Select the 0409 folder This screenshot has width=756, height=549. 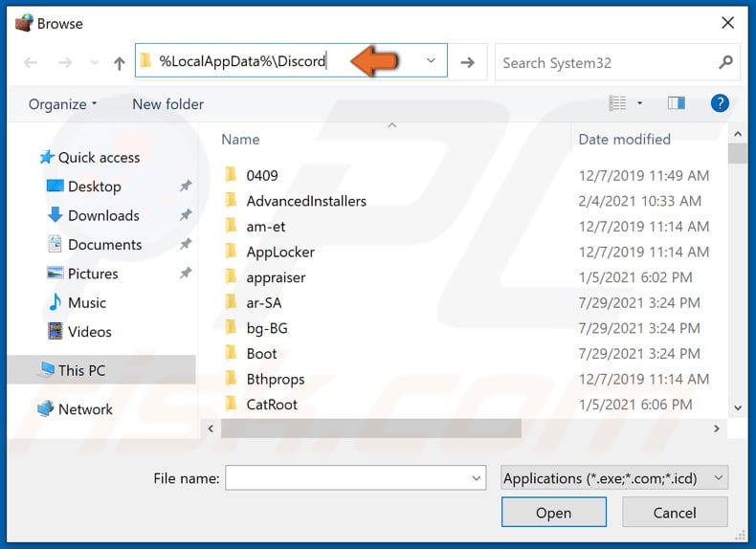click(262, 175)
